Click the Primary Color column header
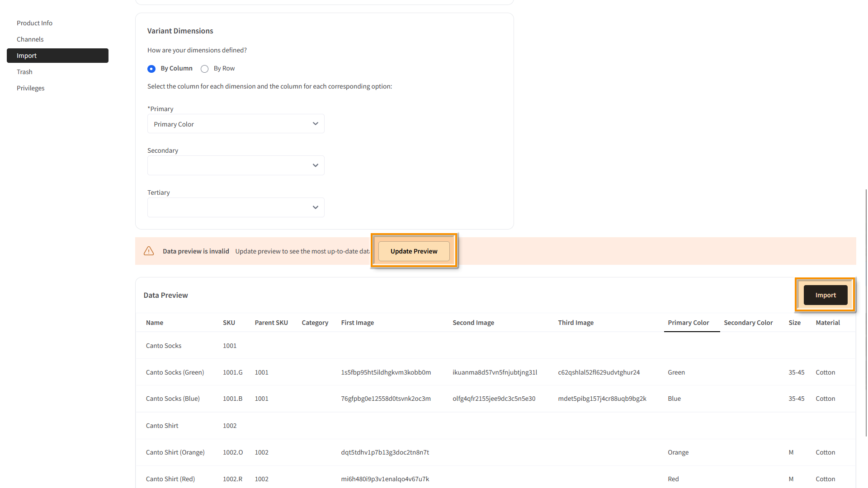This screenshot has width=868, height=488. coord(688,323)
